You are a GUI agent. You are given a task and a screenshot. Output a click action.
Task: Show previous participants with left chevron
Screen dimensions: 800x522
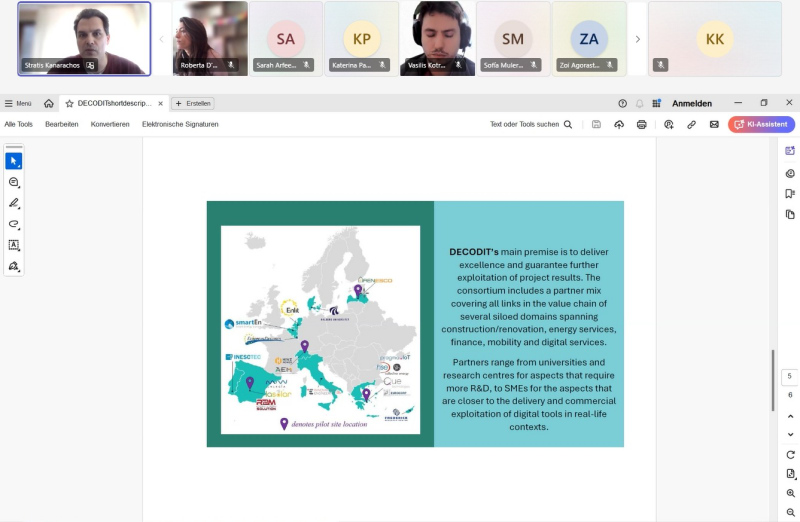(x=161, y=39)
